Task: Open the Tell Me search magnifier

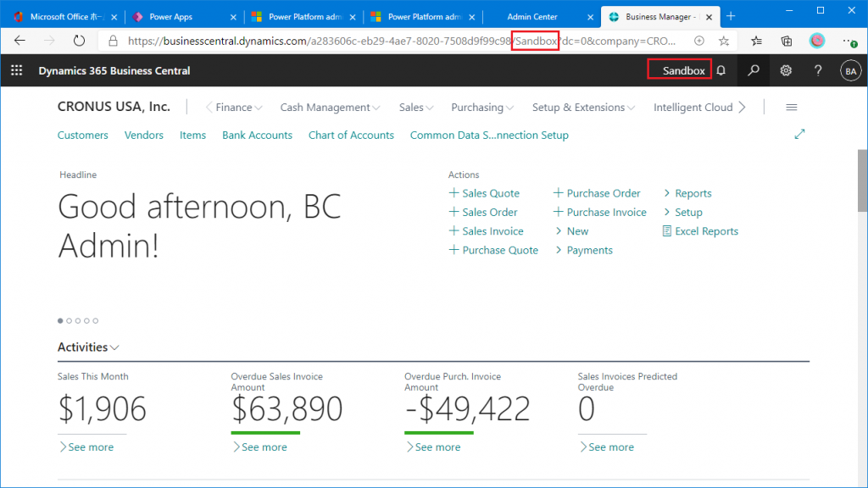Action: [x=754, y=70]
